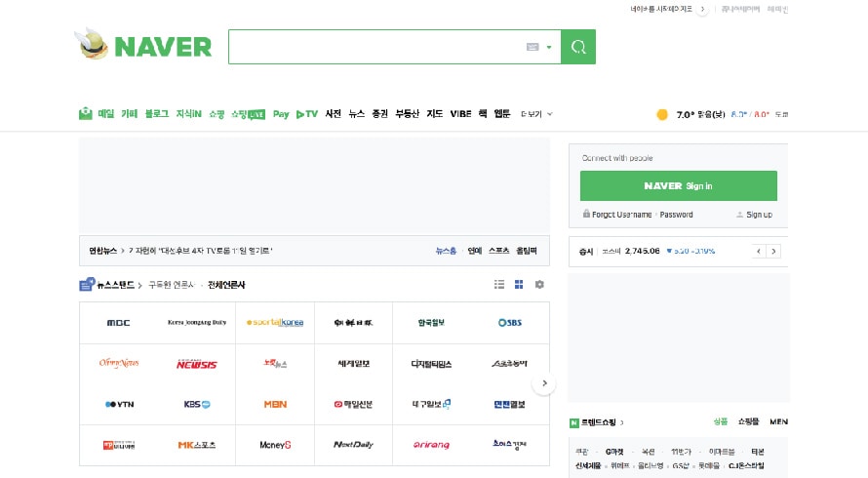The image size is (868, 478).
Task: Show the previous stock ticker item
Action: coord(759,252)
